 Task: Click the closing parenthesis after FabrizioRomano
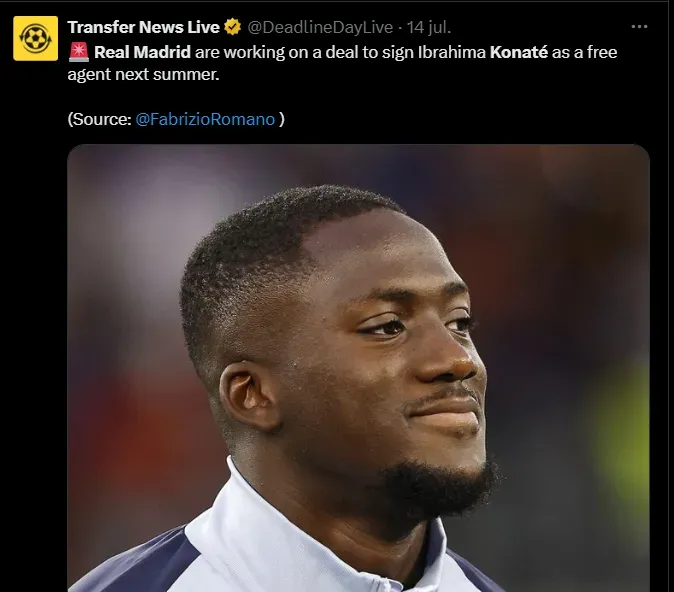tap(282, 119)
